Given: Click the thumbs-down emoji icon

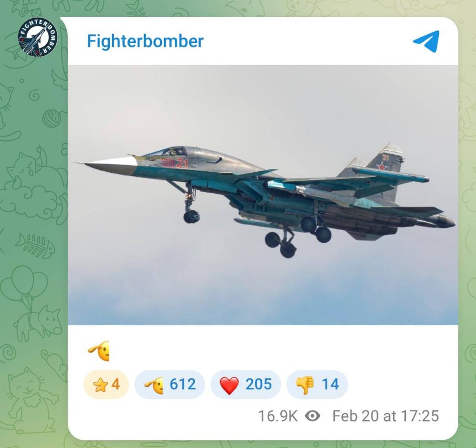Looking at the screenshot, I should tap(305, 385).
